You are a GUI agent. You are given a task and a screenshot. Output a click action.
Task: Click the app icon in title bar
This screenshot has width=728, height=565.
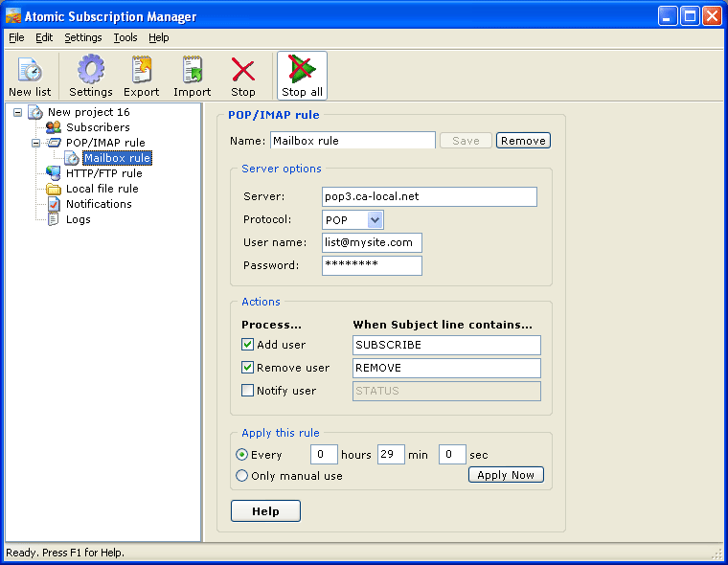(13, 16)
